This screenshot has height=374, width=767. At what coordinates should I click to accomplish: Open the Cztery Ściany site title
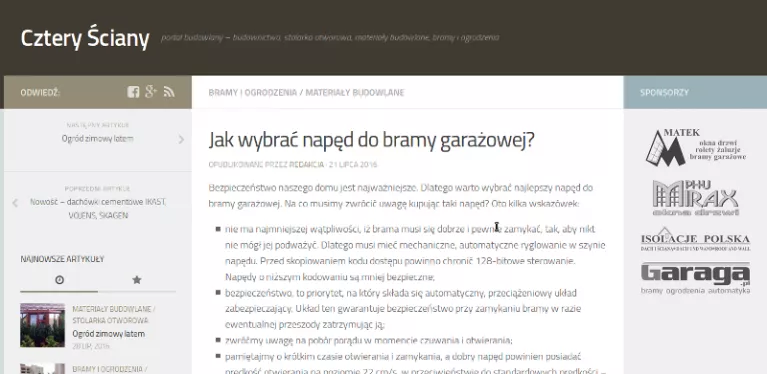pos(85,38)
